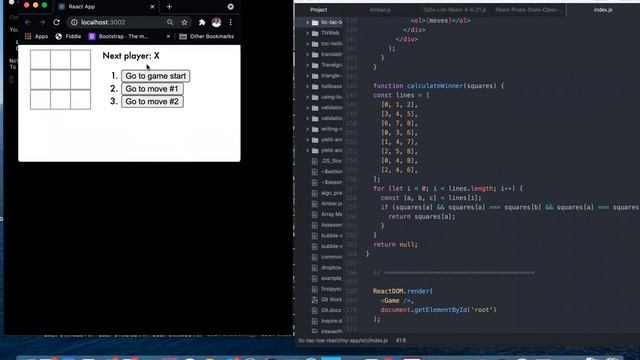
Task: Close the React App tab
Action: (152, 7)
